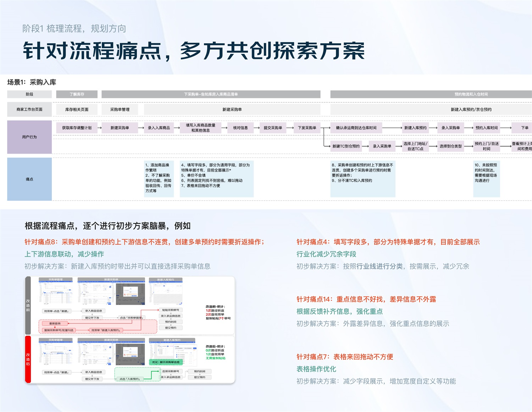Select the 选择上门地址/自送TC点 step
This screenshot has height=412, width=532.
point(415,146)
